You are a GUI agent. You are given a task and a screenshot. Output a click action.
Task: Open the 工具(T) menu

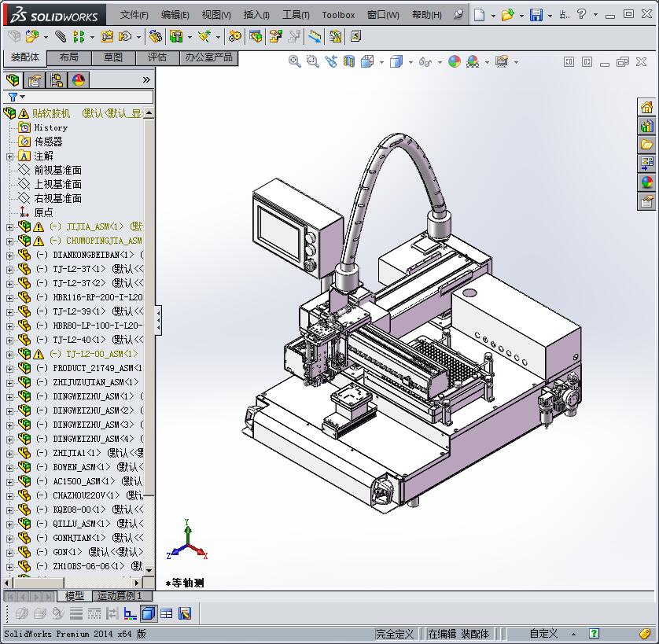point(296,15)
